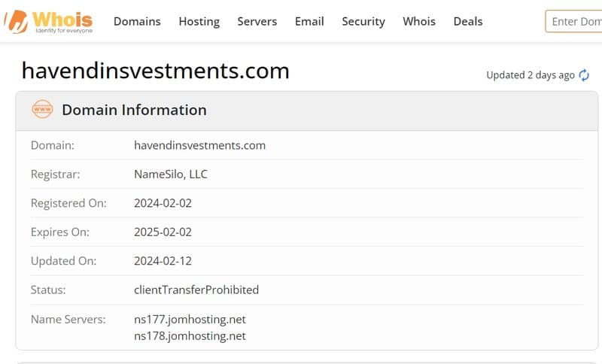This screenshot has width=602, height=364.
Task: Click the domain value in the Domain row
Action: tap(199, 145)
